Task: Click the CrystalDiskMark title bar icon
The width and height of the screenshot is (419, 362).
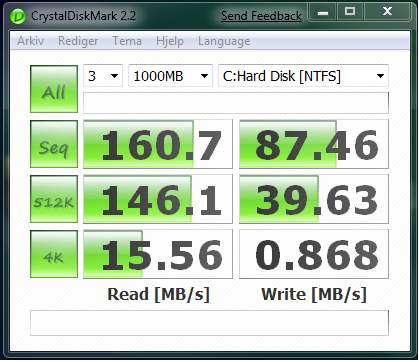Action: (x=18, y=16)
